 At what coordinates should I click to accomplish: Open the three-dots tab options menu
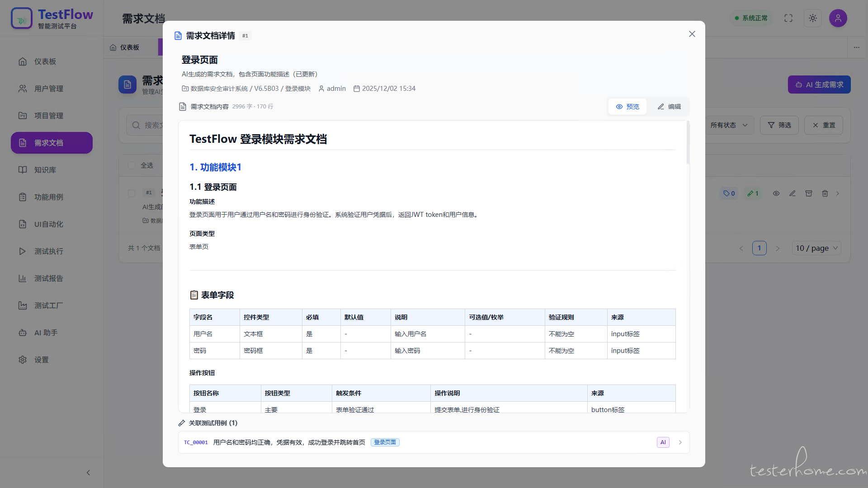click(x=856, y=47)
